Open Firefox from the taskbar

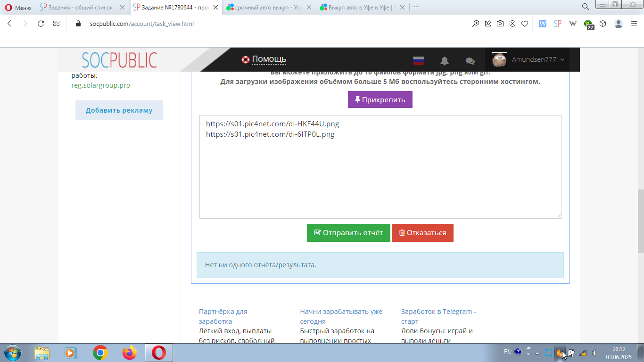click(129, 353)
